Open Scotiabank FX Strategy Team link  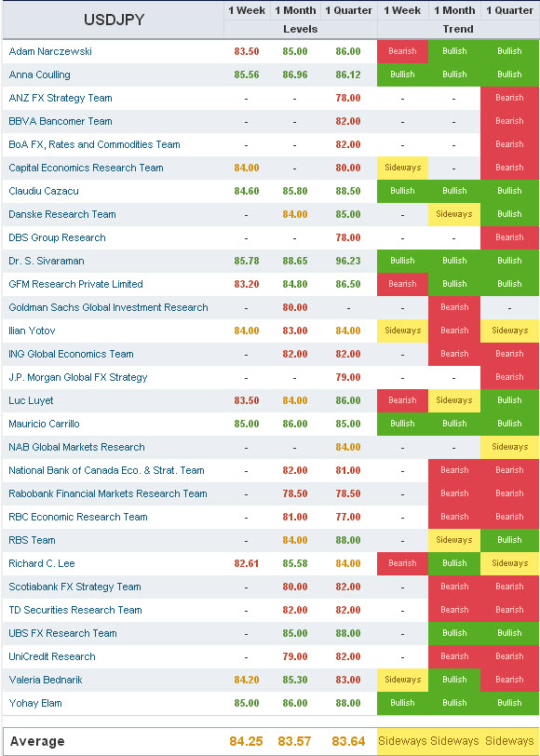pos(74,587)
